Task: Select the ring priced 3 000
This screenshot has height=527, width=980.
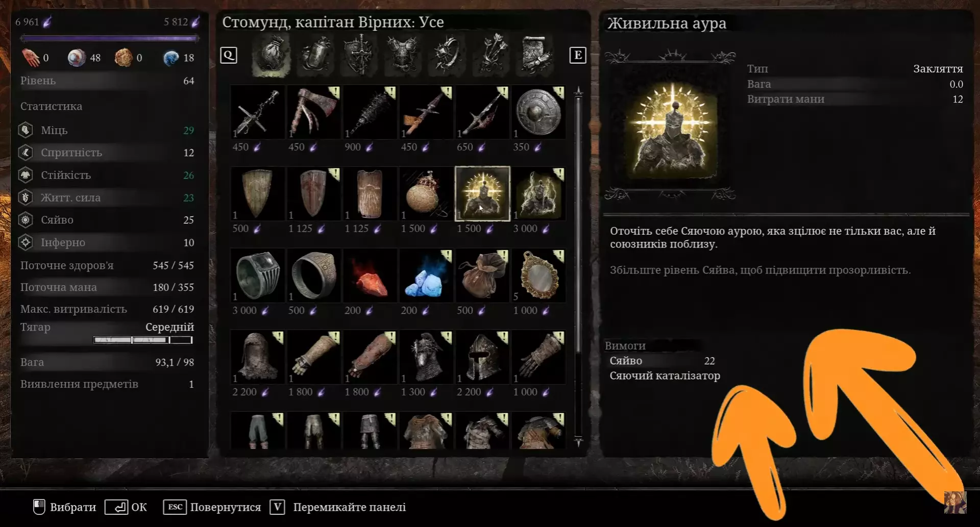Action: 257,275
